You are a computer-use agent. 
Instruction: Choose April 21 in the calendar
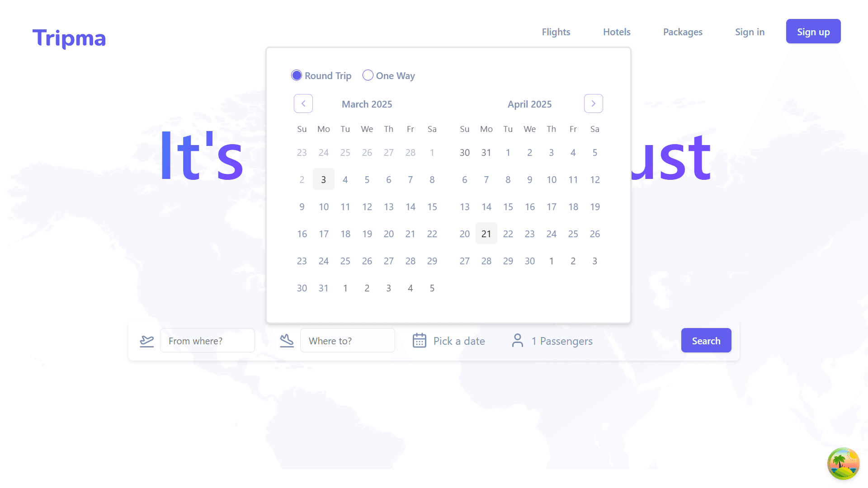coord(486,234)
